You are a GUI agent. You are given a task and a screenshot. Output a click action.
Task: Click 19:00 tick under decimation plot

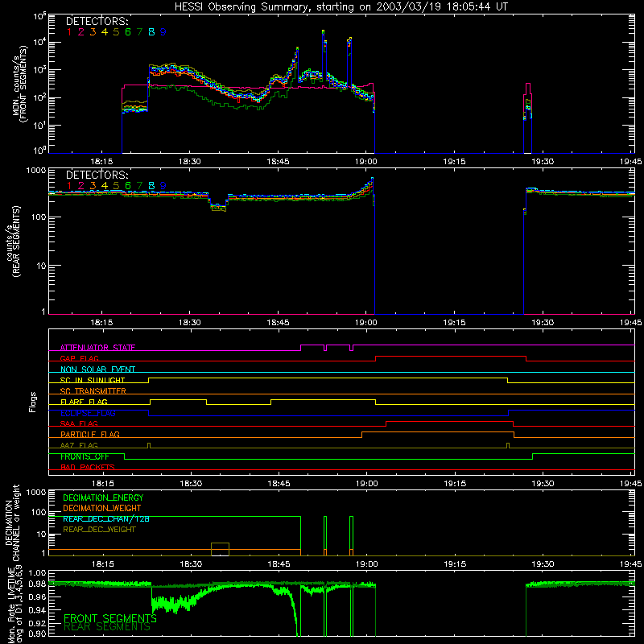[366, 564]
